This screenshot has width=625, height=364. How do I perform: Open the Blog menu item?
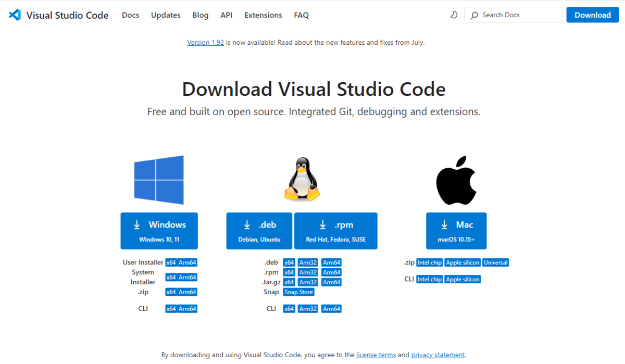tap(200, 15)
